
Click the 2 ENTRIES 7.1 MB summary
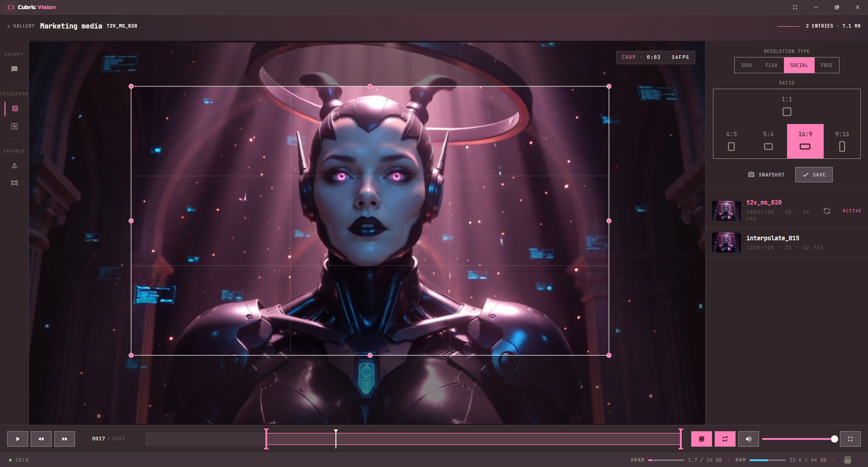coord(833,26)
